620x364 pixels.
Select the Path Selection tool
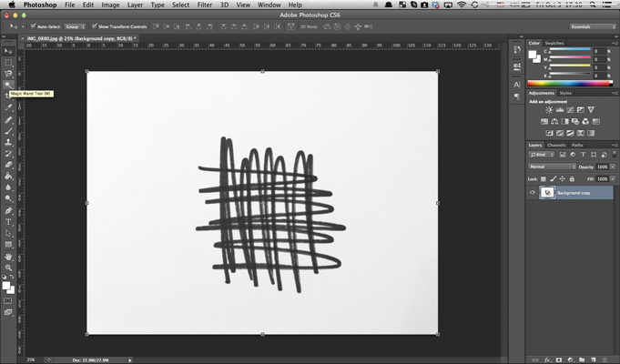[x=8, y=233]
